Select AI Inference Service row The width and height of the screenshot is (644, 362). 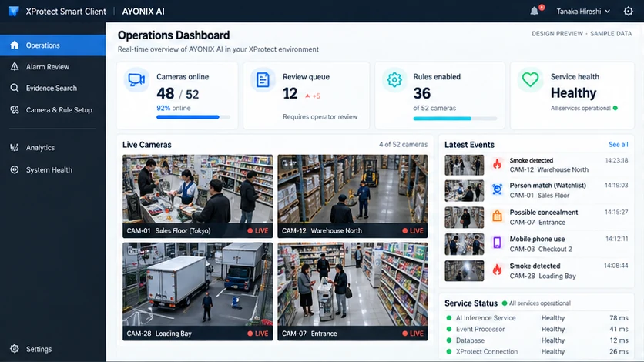pos(537,317)
